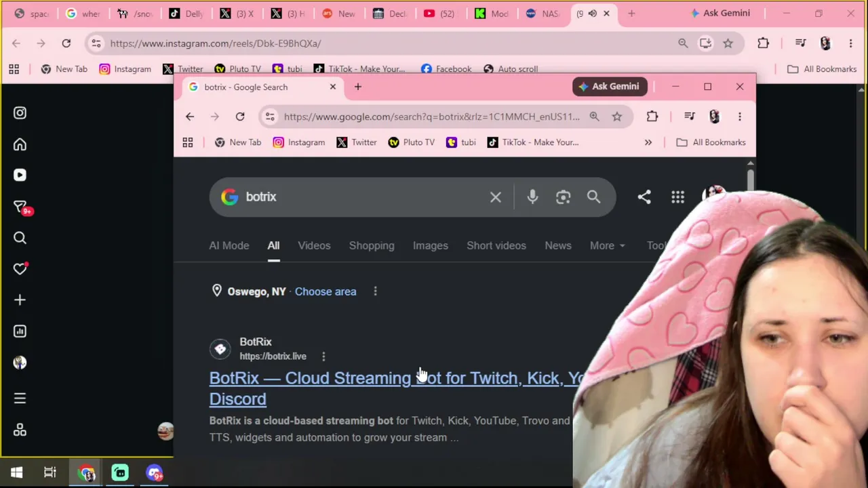Go back in the Google Search window
The width and height of the screenshot is (868, 488).
pos(190,117)
